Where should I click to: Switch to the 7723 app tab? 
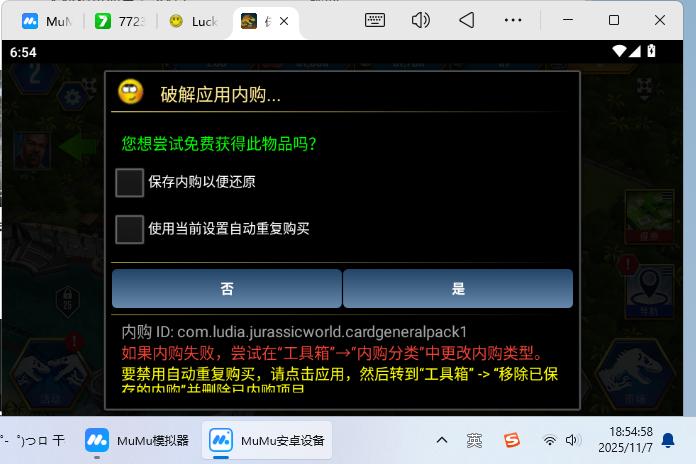(118, 21)
